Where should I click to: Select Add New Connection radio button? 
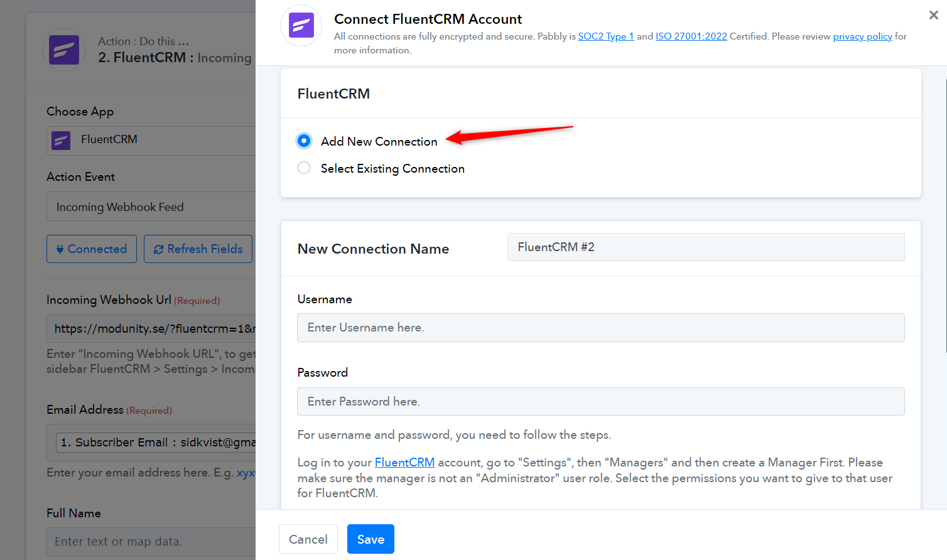click(x=304, y=141)
